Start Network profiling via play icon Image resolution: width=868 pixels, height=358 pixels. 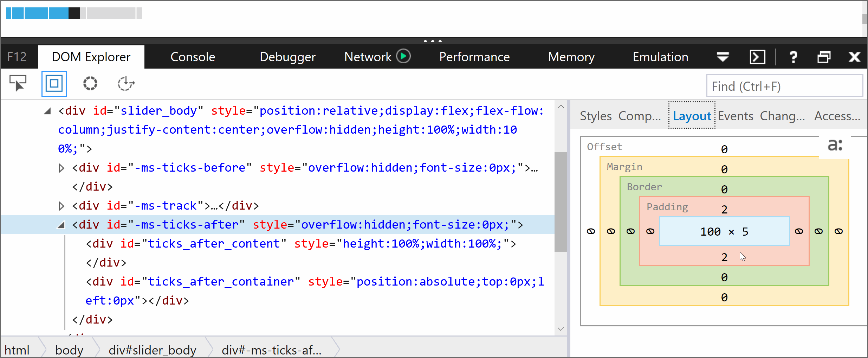point(403,56)
